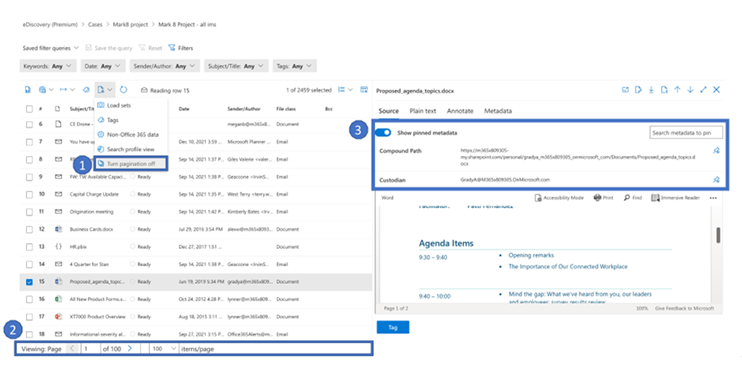Open the eDiscovery (Premium) breadcrumb link

(x=51, y=25)
